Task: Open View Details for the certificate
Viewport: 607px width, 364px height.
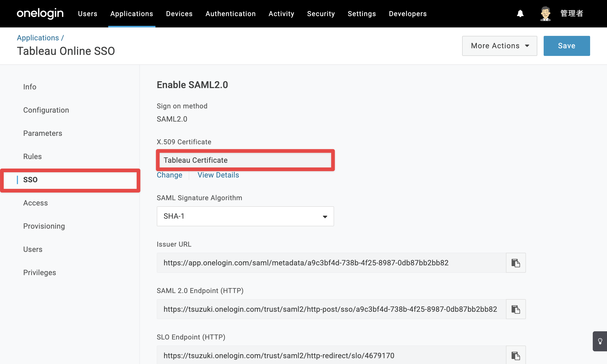Action: click(218, 175)
